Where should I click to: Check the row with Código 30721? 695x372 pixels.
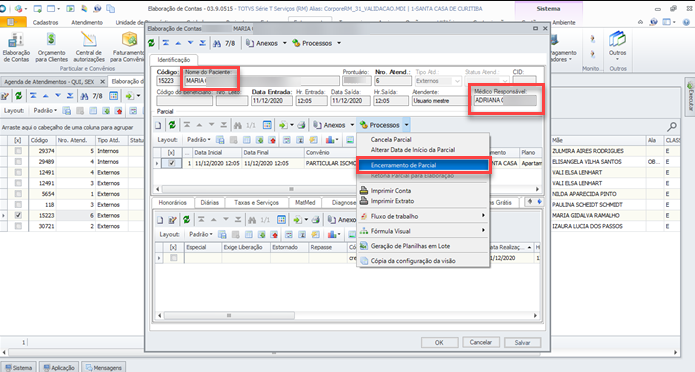tap(18, 226)
